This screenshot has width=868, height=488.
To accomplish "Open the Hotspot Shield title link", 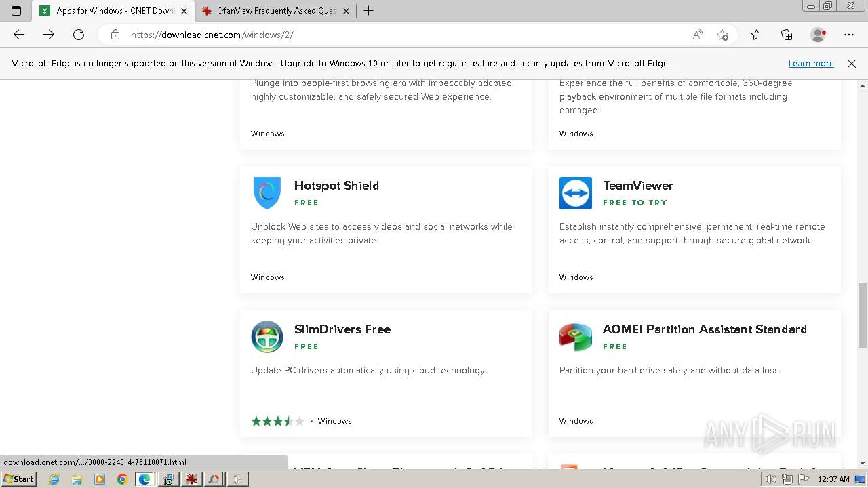I will (x=336, y=186).
